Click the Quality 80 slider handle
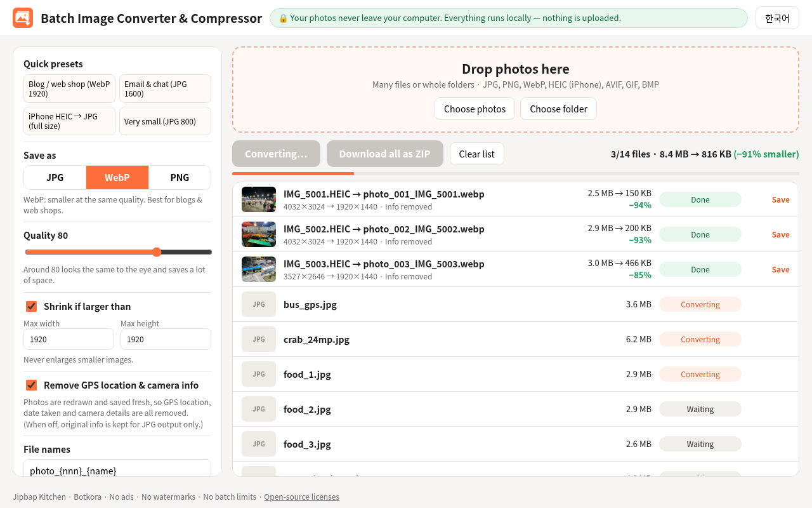Screen dimensions: 812x508 coord(157,252)
